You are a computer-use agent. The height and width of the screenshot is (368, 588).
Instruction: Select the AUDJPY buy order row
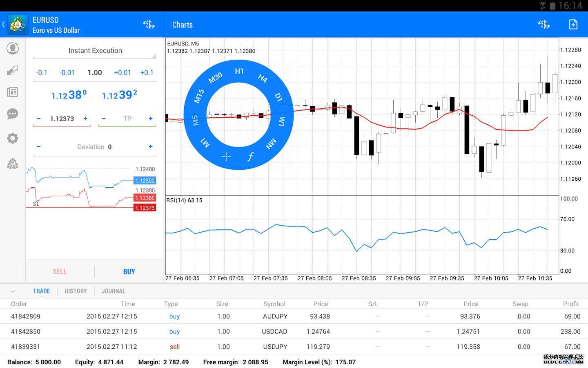click(x=294, y=316)
